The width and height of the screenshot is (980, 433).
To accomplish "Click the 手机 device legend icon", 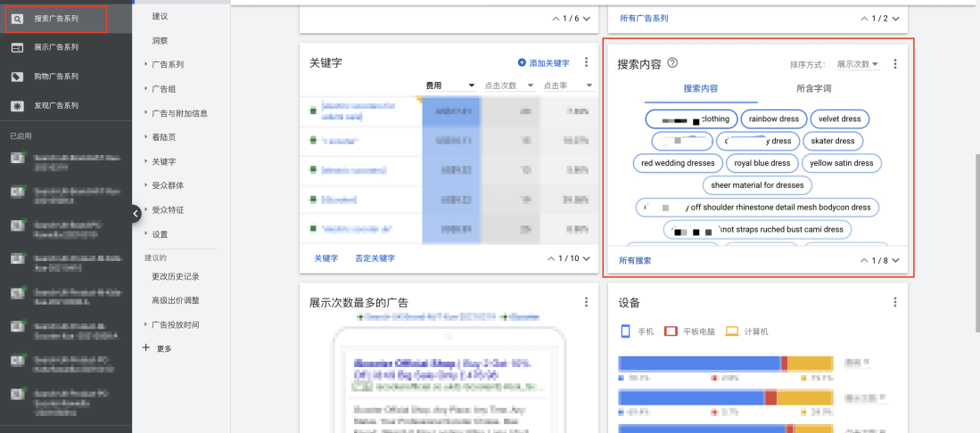I will [x=624, y=331].
